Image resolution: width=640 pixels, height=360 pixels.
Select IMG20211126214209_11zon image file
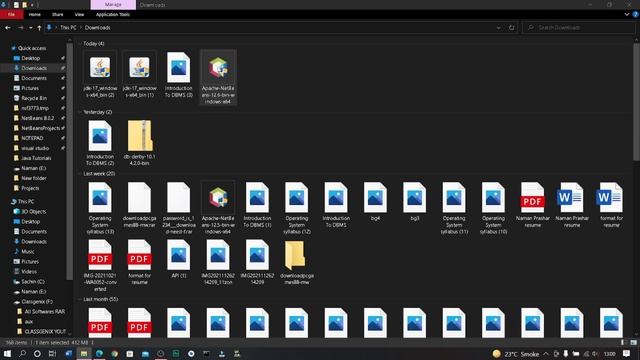click(x=218, y=255)
